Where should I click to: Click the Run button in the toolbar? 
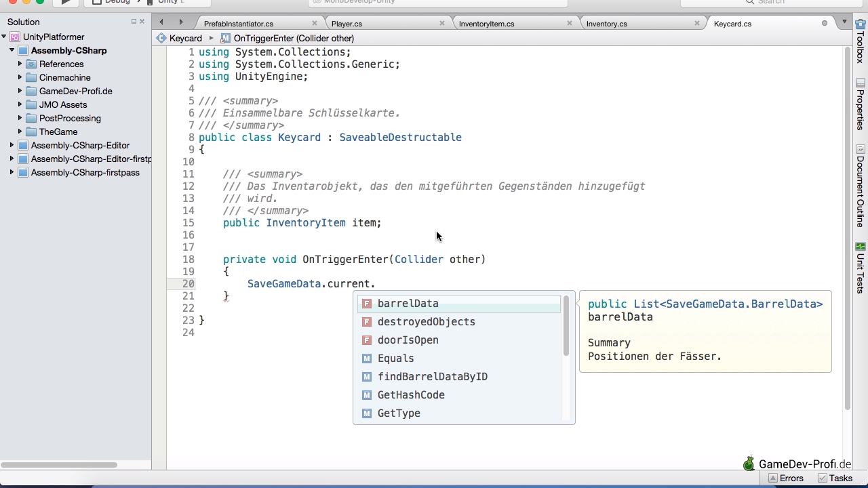(x=66, y=2)
